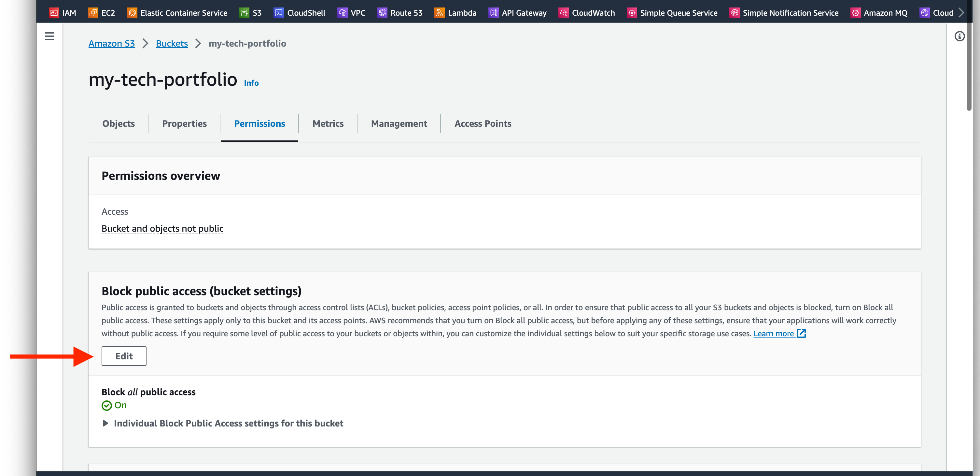Image resolution: width=980 pixels, height=476 pixels.
Task: Open the info help panel icon
Action: 959,36
